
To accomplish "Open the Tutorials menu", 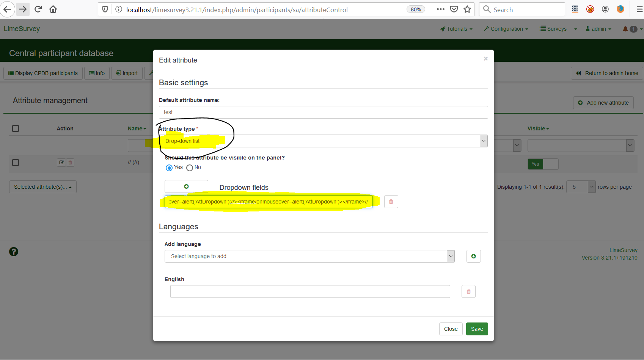I will point(456,29).
